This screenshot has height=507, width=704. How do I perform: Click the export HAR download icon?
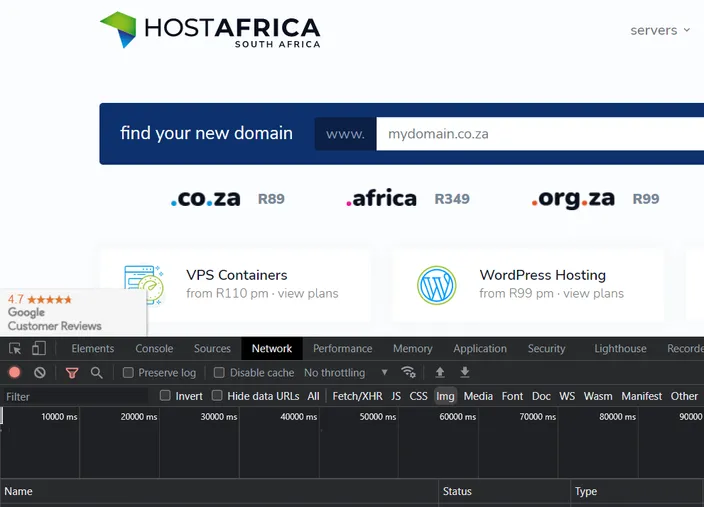pos(465,372)
